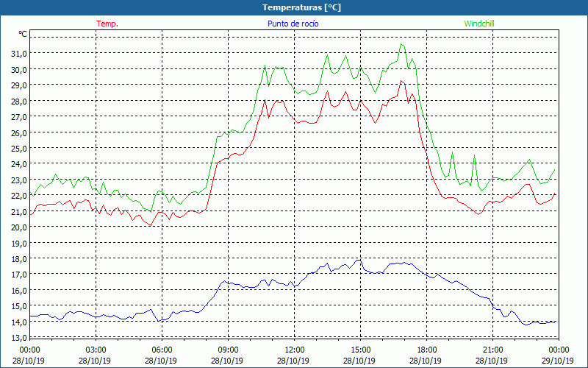Screen dimensions: 588x368
Task: Click the "15:00" time axis label
Action: click(x=360, y=350)
